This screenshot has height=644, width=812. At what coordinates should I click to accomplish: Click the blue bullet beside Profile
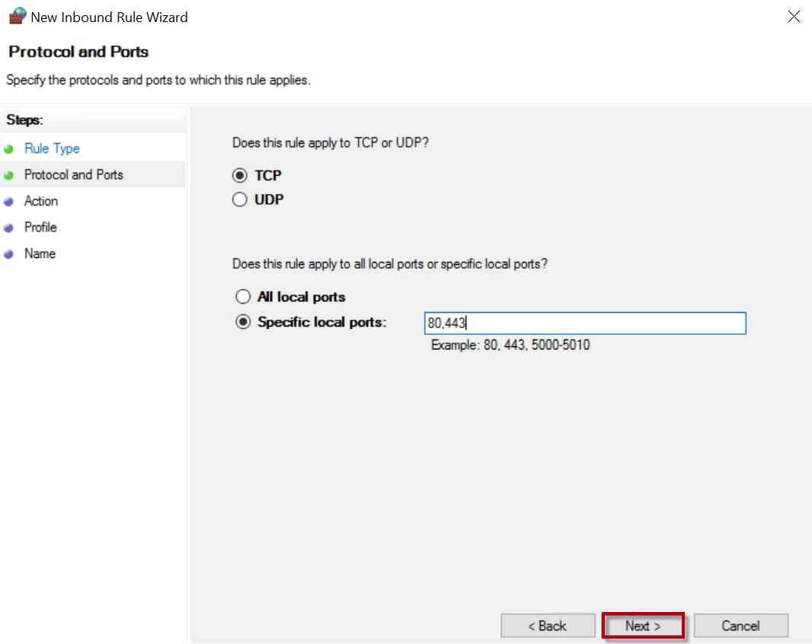click(x=9, y=228)
